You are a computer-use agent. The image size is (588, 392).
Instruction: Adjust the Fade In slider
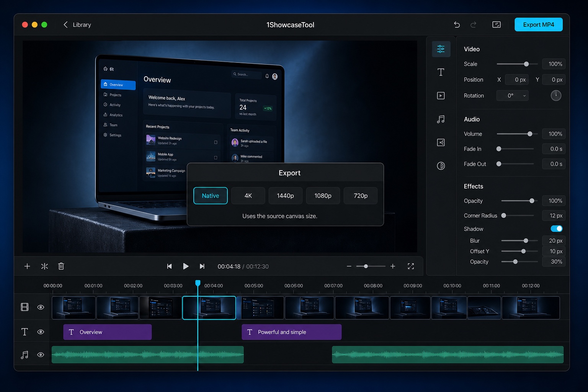[515, 149]
